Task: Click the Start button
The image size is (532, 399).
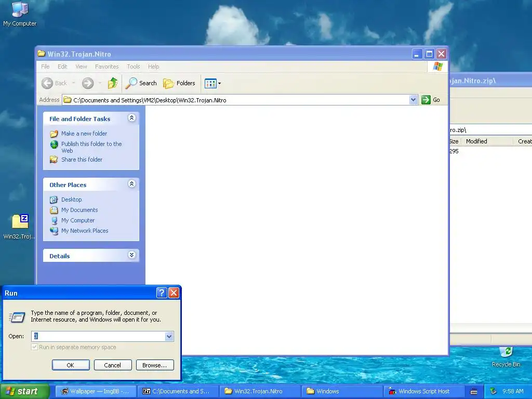Action: click(24, 392)
